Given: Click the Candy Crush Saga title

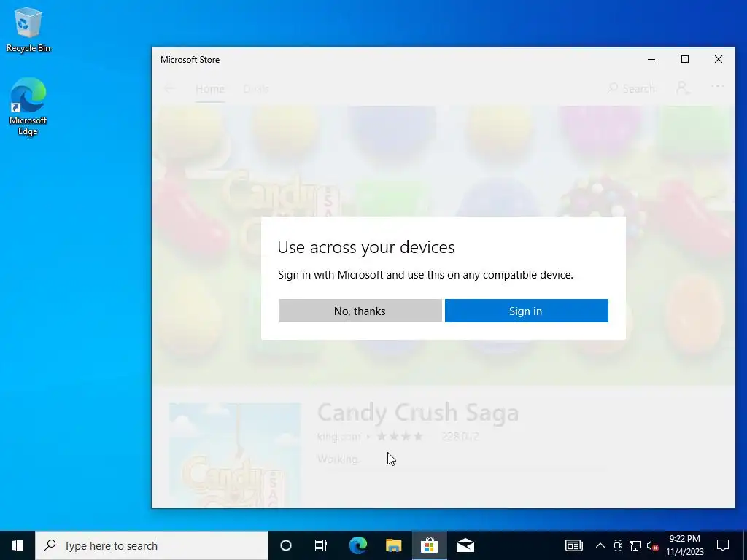Looking at the screenshot, I should click(x=418, y=413).
